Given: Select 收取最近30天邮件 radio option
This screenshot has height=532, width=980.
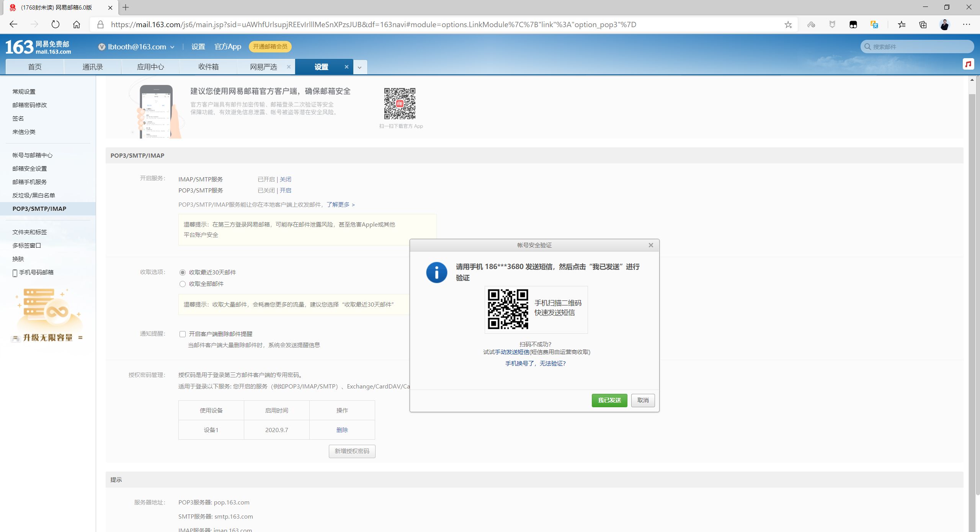Looking at the screenshot, I should tap(183, 273).
